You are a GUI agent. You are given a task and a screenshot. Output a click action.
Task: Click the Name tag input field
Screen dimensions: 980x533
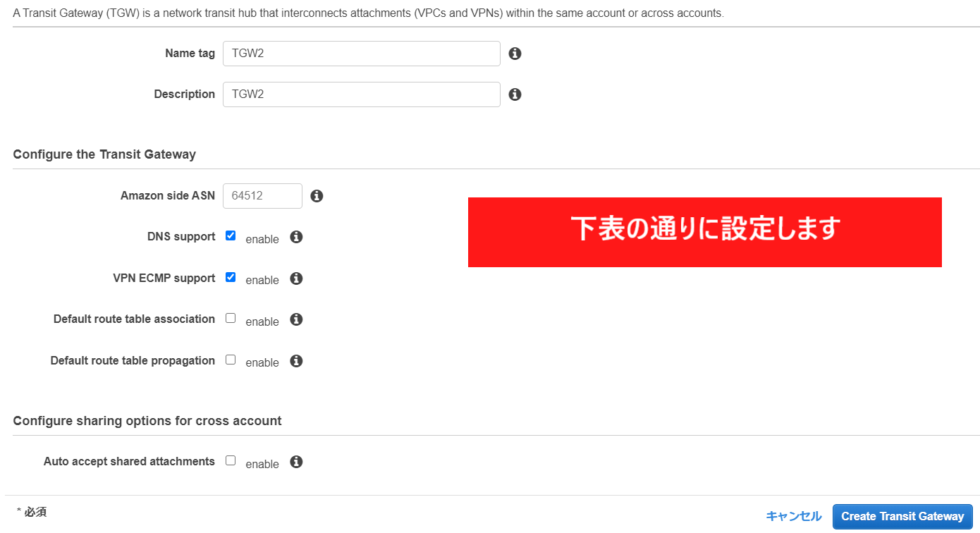point(361,54)
